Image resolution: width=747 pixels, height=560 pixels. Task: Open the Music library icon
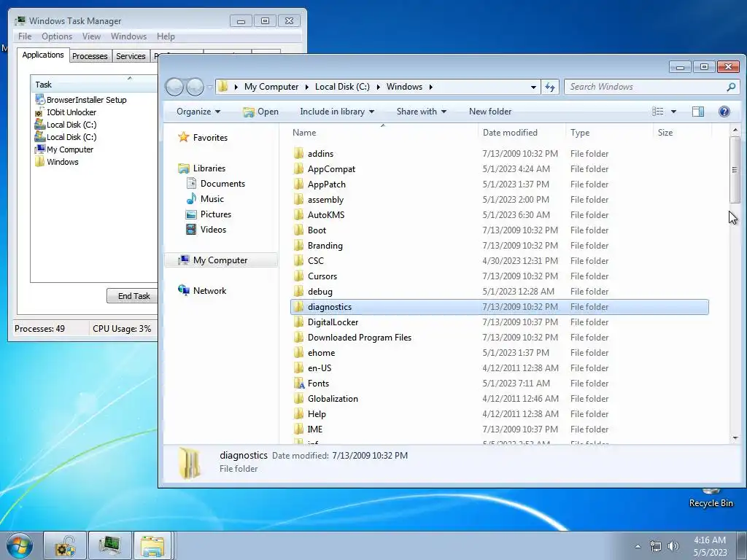click(x=191, y=198)
